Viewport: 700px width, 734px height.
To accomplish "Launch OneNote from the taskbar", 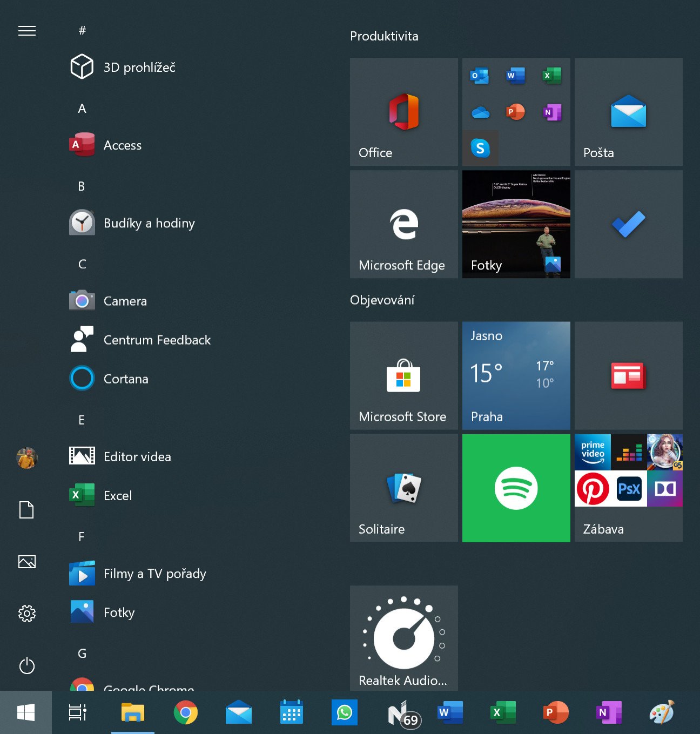I will pyautogui.click(x=608, y=712).
